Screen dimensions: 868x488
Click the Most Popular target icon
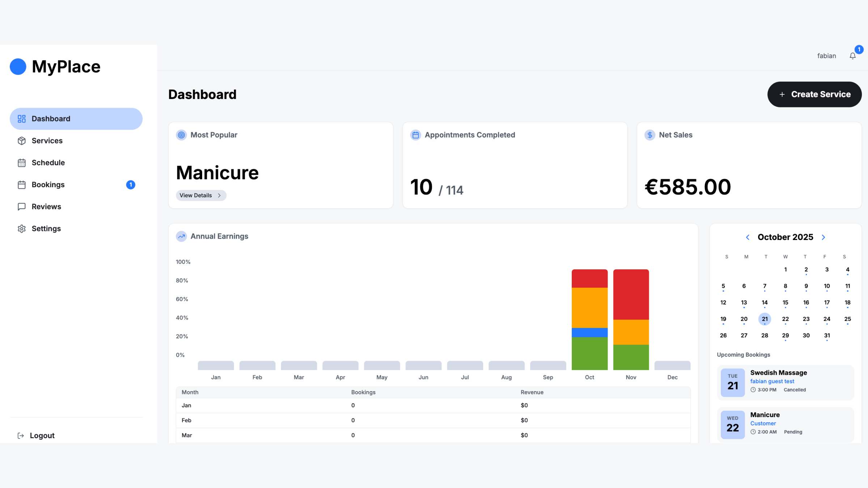(181, 135)
